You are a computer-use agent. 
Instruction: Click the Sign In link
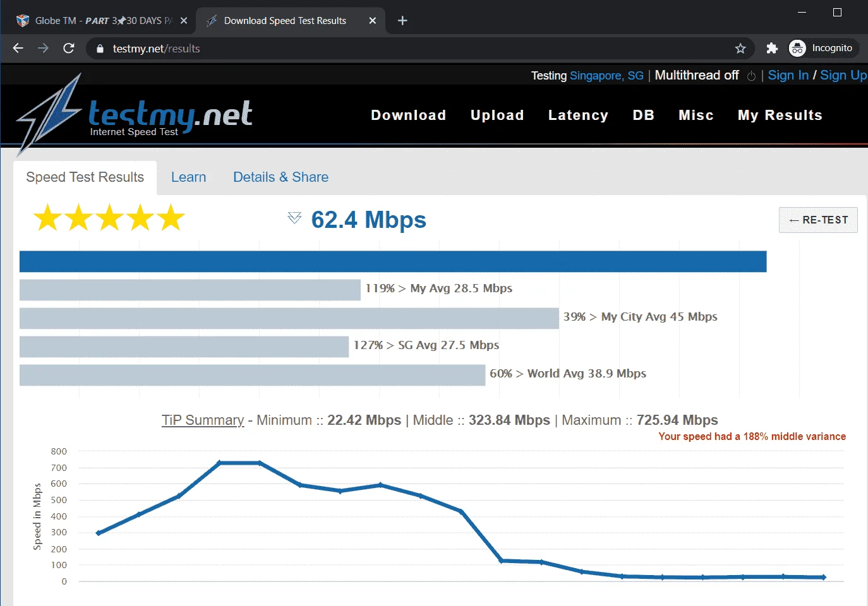tap(788, 75)
